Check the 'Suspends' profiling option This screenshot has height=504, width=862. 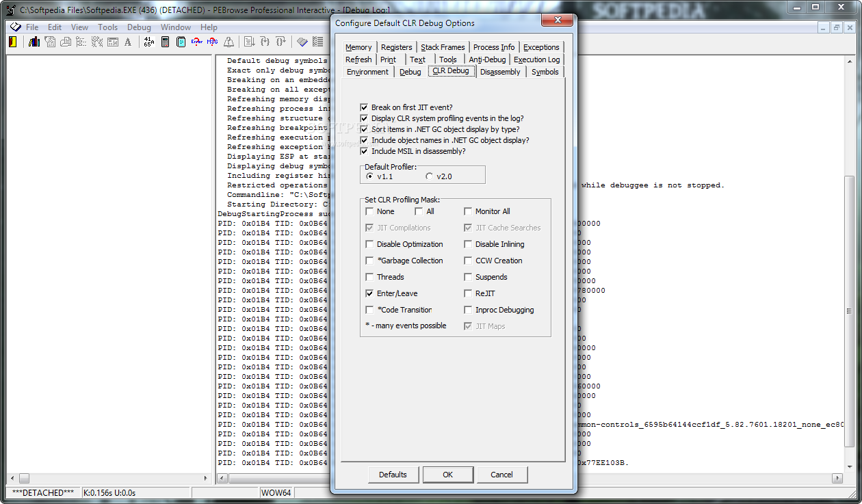tap(468, 277)
